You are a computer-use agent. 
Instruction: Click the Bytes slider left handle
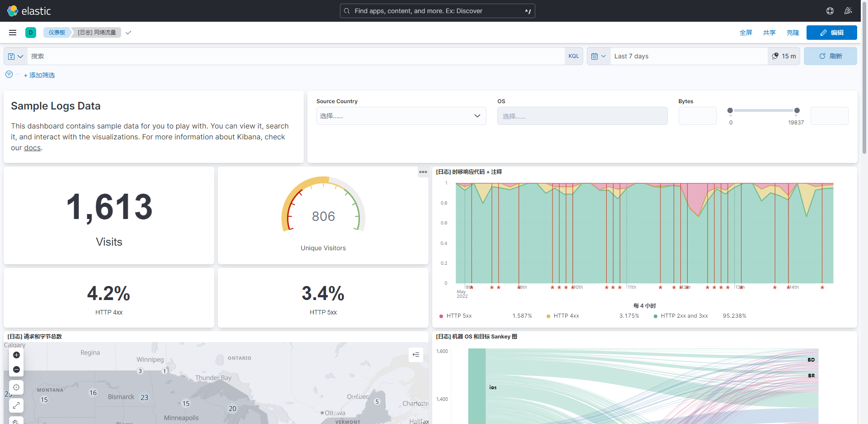(730, 110)
